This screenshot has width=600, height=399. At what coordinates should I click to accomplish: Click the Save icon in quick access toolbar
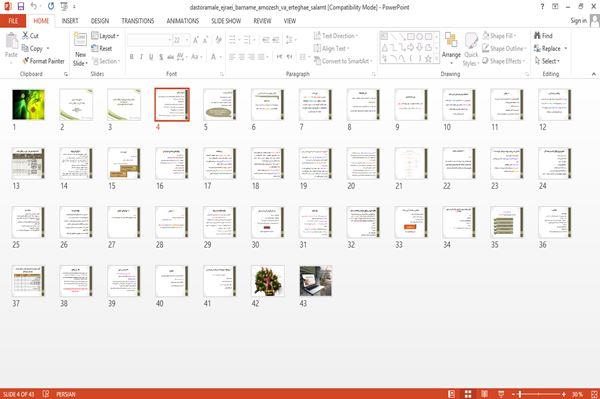(21, 7)
